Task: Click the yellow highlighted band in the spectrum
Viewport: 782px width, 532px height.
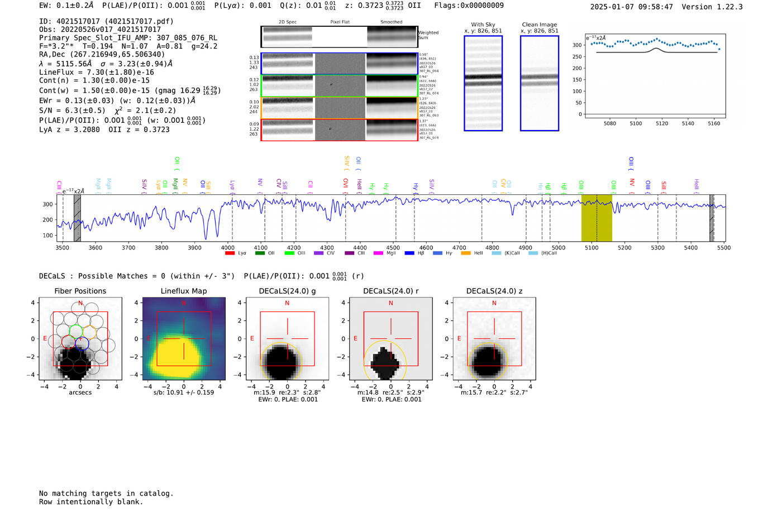Action: coord(597,218)
